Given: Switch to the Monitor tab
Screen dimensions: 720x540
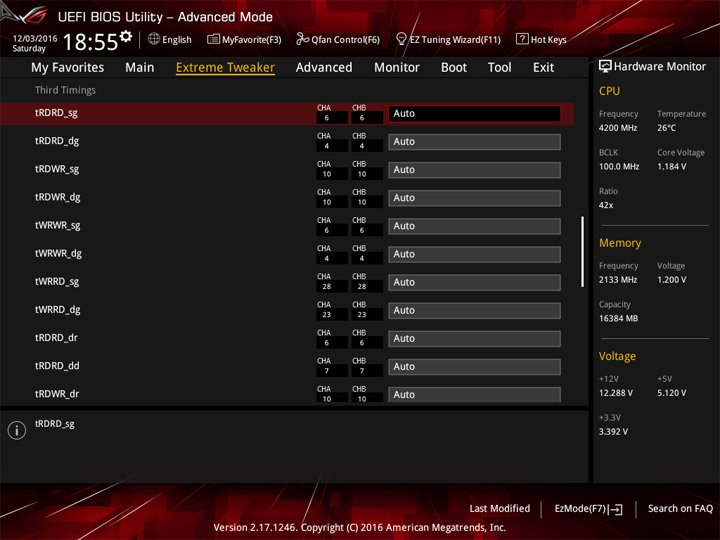Looking at the screenshot, I should pos(397,68).
